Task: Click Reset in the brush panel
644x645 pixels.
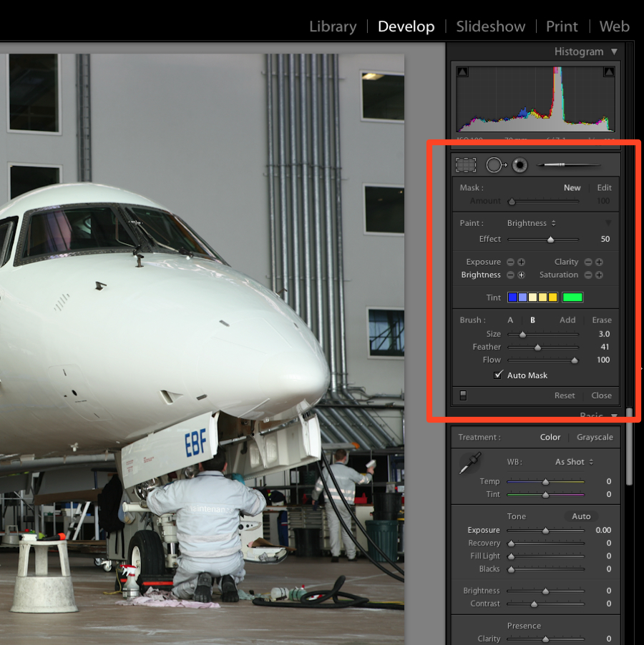Action: [565, 395]
